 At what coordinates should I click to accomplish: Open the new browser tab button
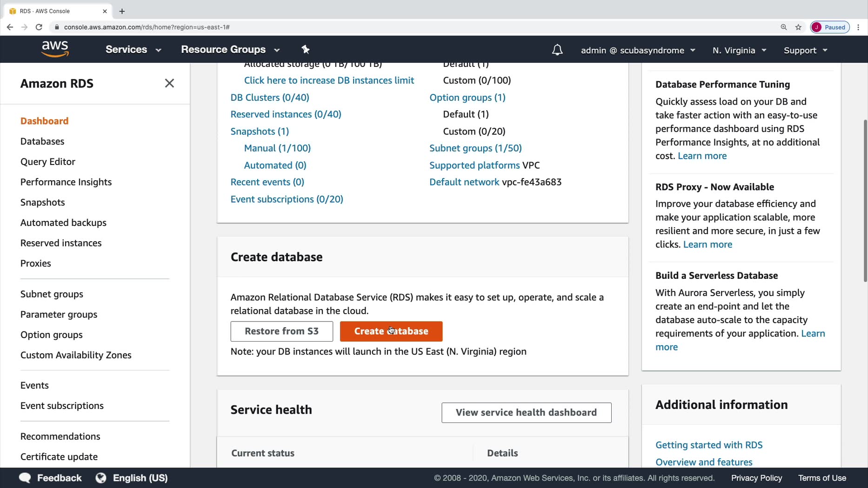(122, 11)
